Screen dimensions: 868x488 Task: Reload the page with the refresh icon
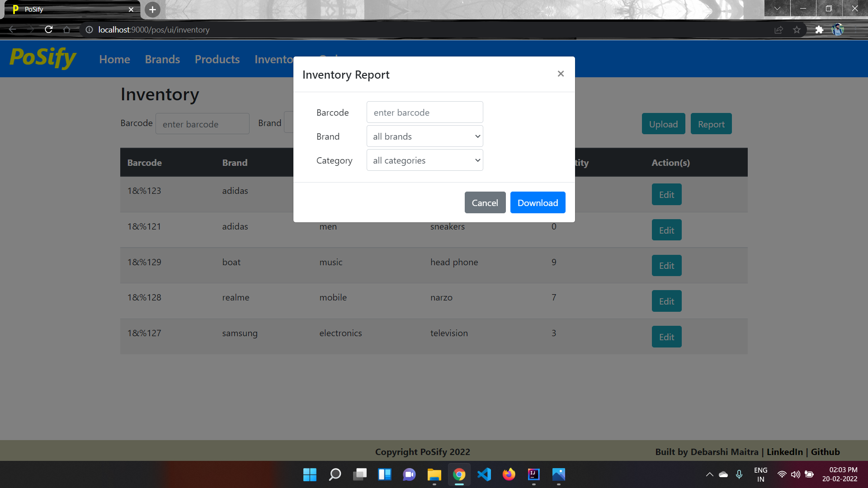pyautogui.click(x=49, y=30)
